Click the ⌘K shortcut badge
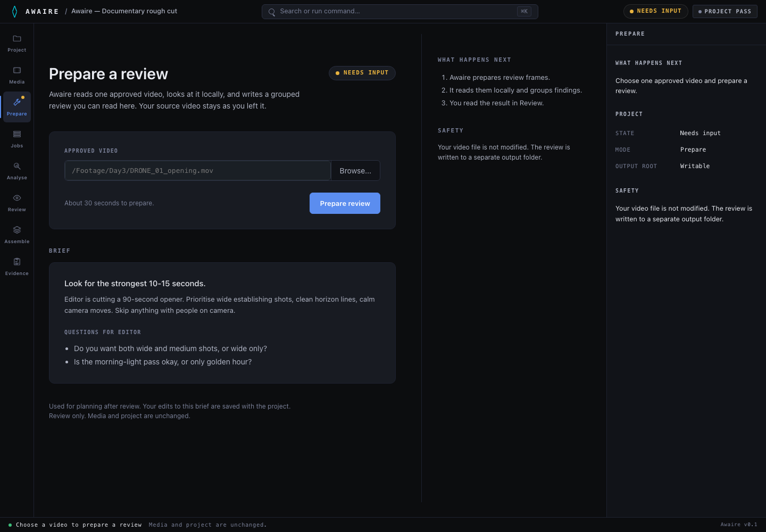 [524, 11]
